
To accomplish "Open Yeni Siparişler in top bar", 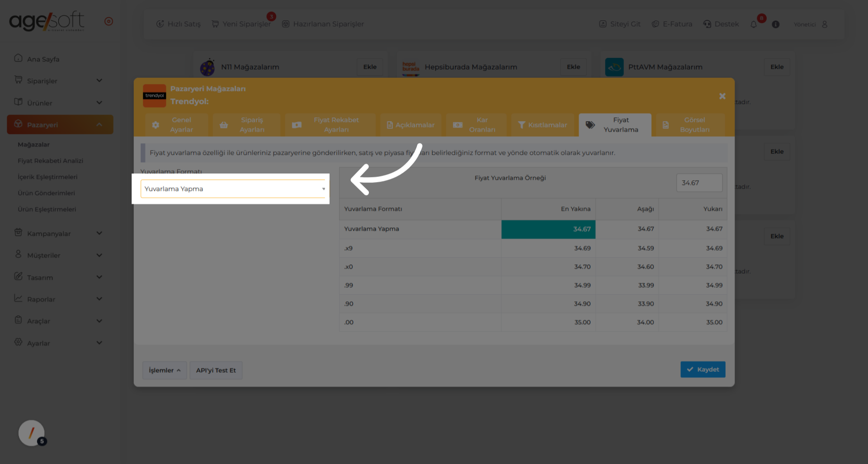I will click(x=241, y=24).
